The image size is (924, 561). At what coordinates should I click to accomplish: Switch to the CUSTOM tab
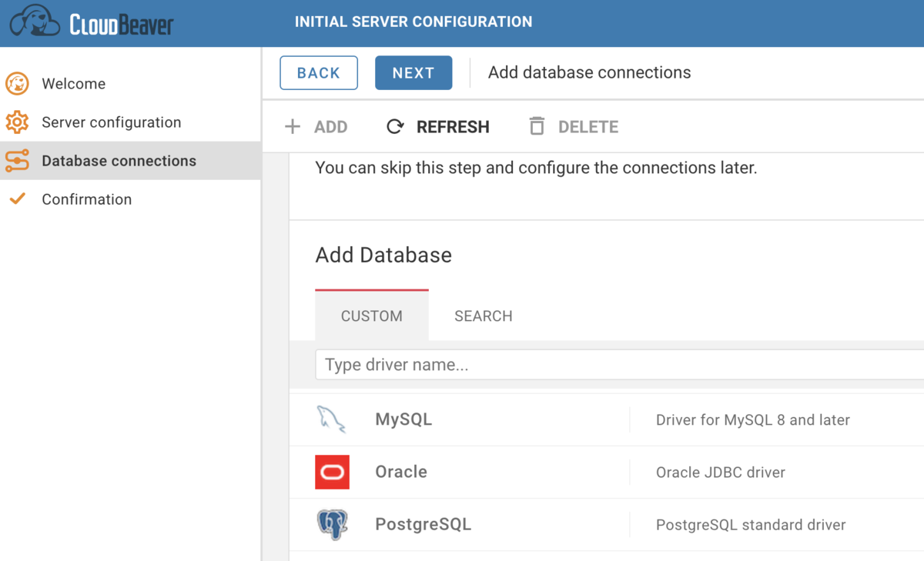372,316
